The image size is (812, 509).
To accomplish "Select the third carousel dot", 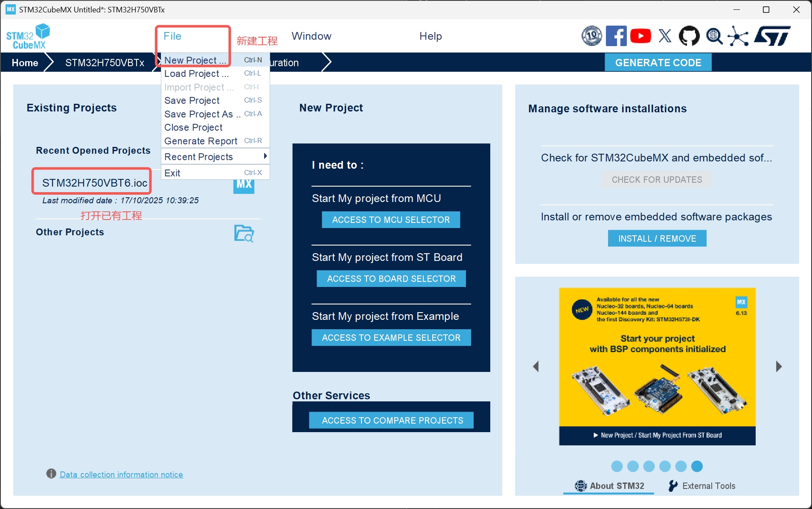I will pos(649,466).
